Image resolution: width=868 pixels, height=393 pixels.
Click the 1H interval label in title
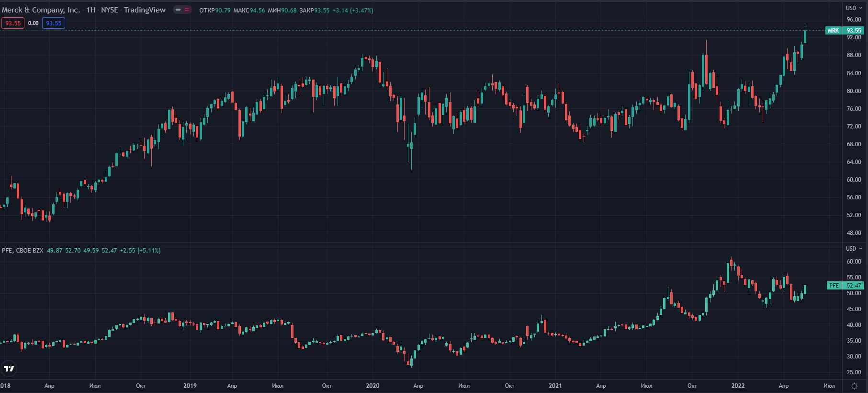[90, 10]
